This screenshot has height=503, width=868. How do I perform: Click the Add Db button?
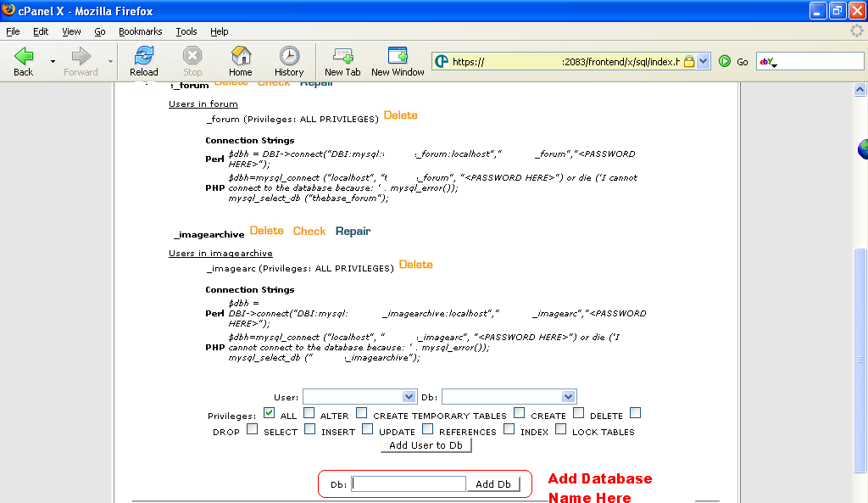(x=493, y=484)
